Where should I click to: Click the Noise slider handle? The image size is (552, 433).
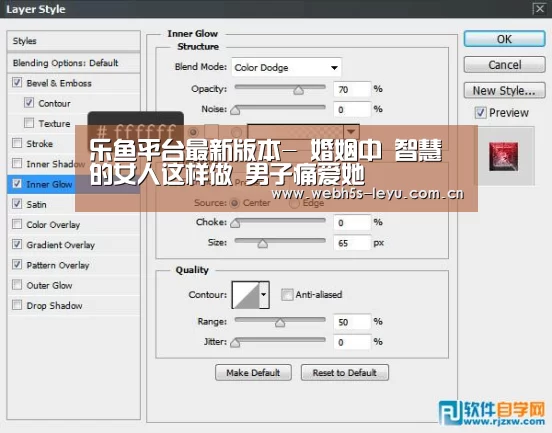click(235, 111)
